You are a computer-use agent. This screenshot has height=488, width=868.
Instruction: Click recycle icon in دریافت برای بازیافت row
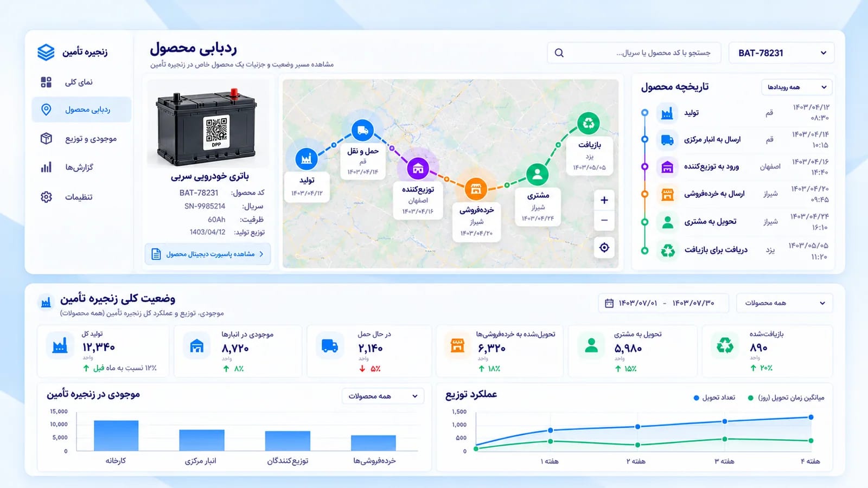[667, 250]
